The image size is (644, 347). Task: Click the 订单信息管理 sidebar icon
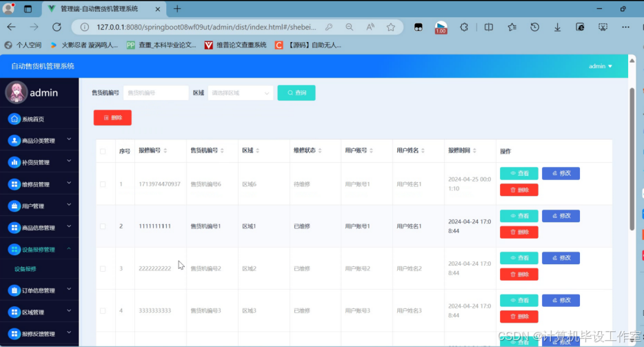pyautogui.click(x=14, y=290)
